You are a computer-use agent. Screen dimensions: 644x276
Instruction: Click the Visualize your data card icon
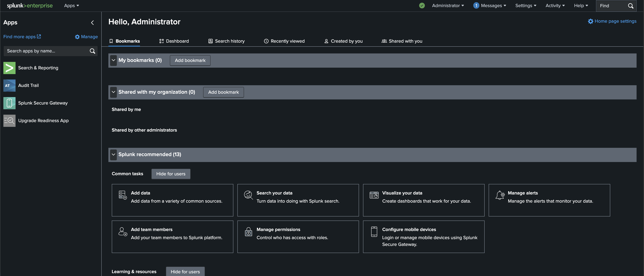374,195
